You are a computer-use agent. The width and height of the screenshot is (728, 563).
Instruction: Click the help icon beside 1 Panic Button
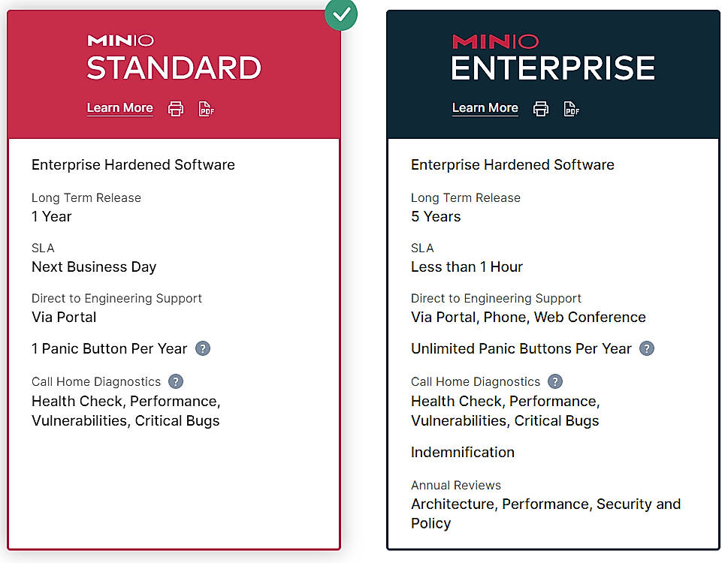click(x=202, y=348)
